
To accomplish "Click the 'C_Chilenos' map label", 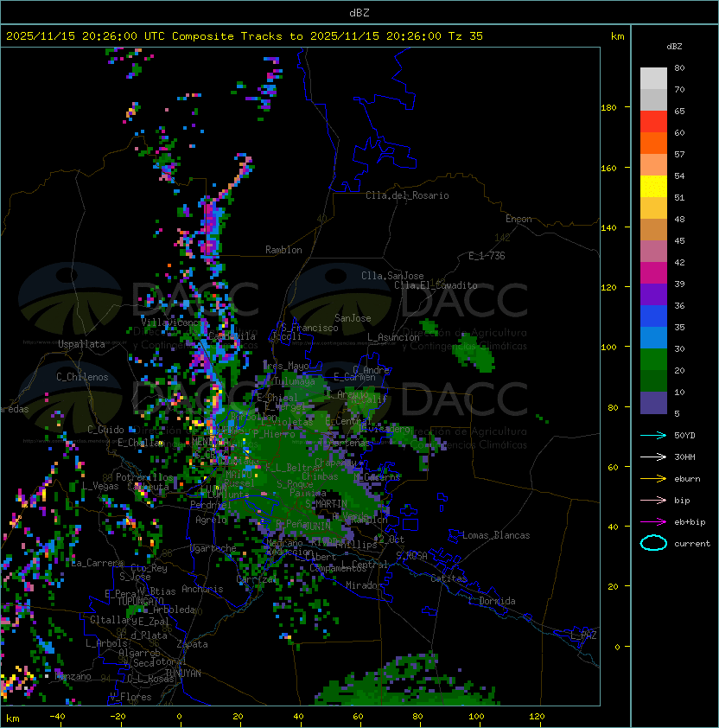I will (82, 377).
